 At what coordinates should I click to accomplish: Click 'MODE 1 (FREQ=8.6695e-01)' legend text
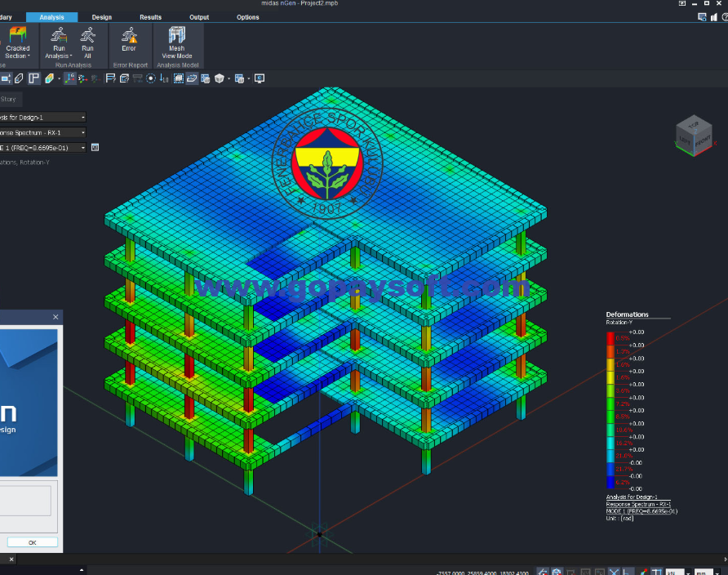pos(641,511)
